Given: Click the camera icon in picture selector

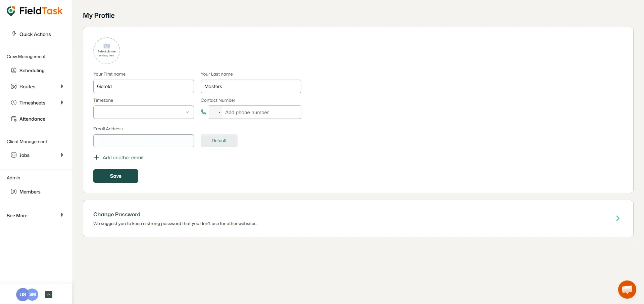Looking at the screenshot, I should point(107,46).
